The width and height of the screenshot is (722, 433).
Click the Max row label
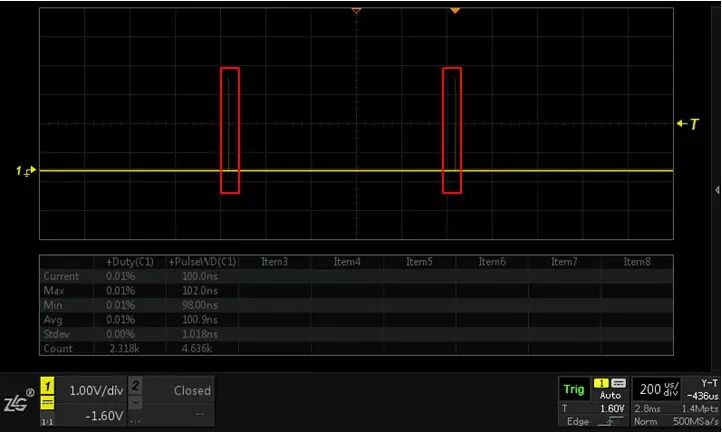click(53, 291)
